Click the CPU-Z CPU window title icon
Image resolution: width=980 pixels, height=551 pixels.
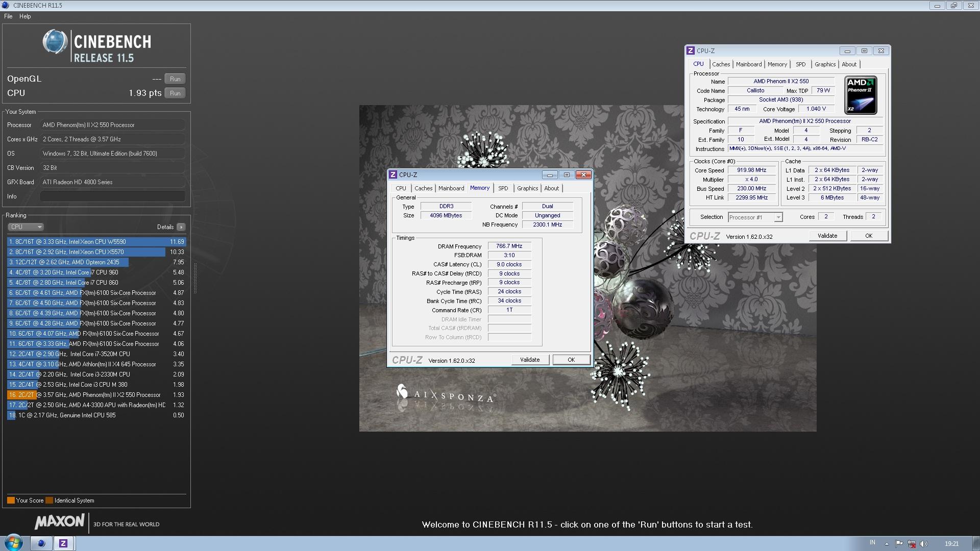[x=691, y=51]
